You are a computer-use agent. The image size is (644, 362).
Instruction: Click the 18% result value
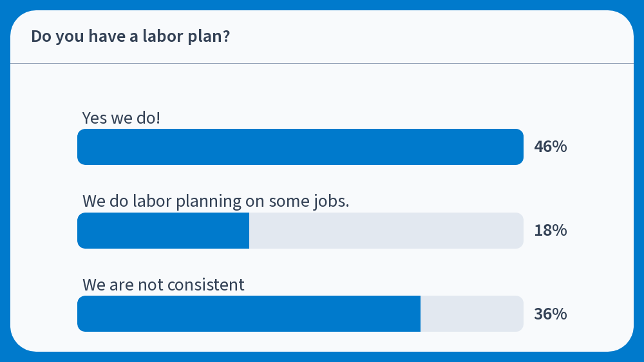point(551,231)
